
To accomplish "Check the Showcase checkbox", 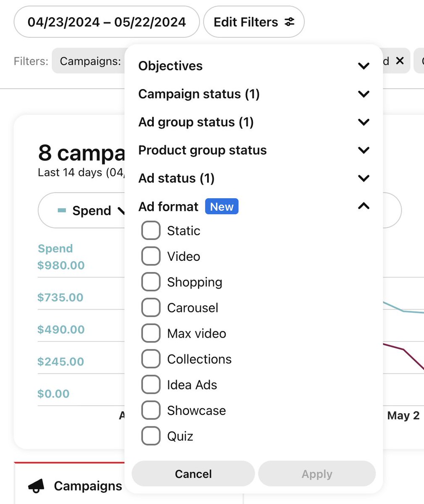I will (x=151, y=410).
